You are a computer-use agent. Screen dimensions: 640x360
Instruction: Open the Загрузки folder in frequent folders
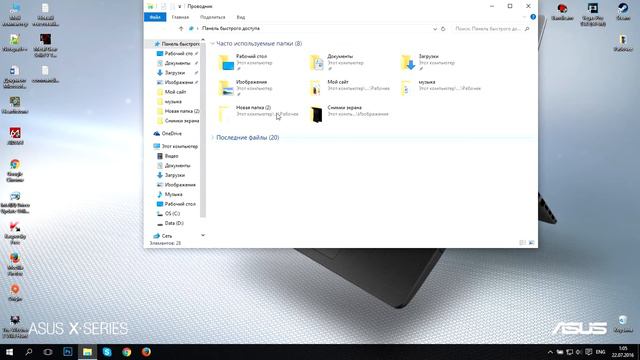pos(429,62)
